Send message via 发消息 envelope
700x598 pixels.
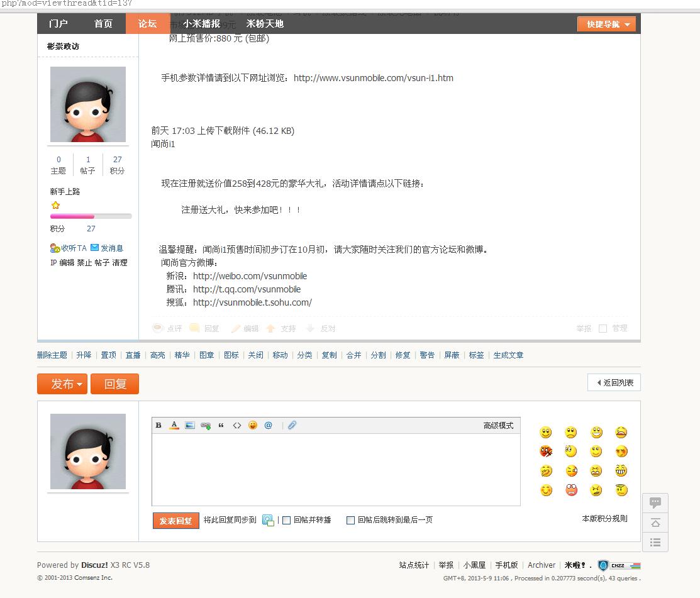click(x=107, y=248)
